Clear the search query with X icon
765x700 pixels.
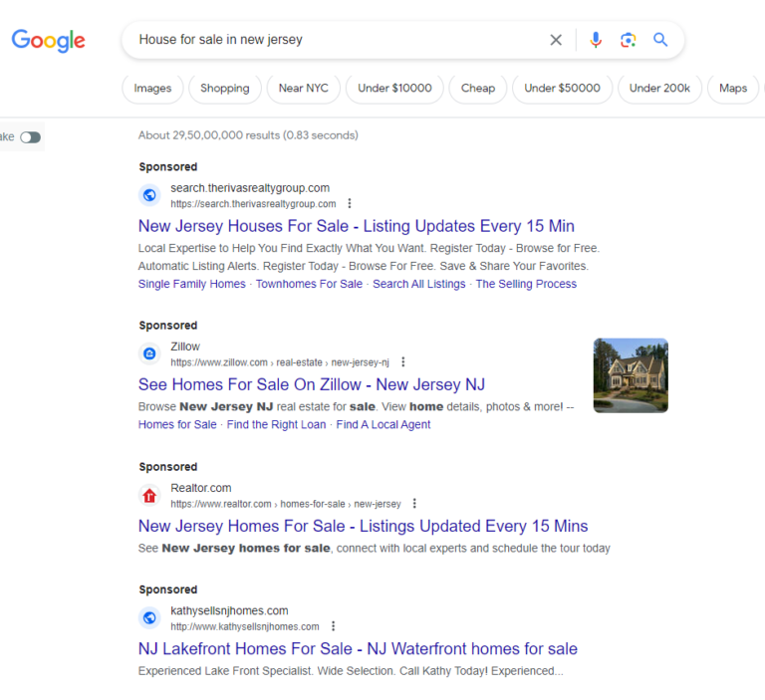(x=556, y=40)
